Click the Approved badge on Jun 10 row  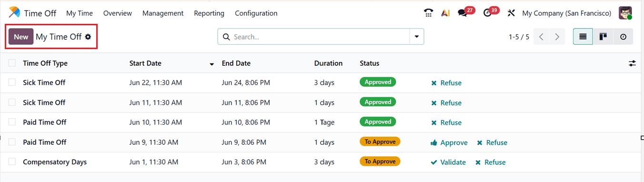click(378, 121)
